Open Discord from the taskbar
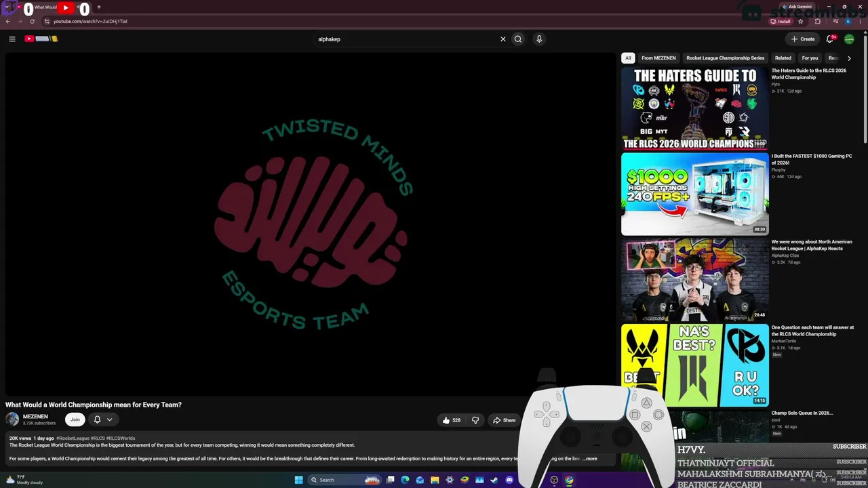 pyautogui.click(x=509, y=480)
